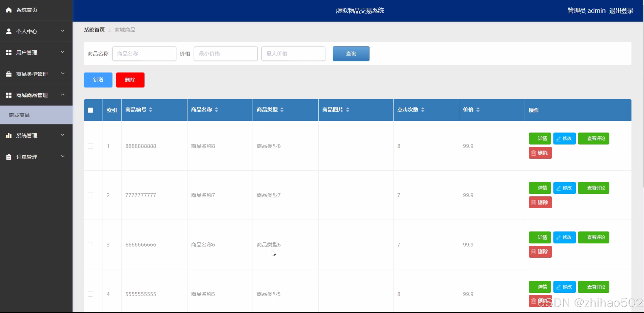644x313 pixels.
Task: Sort by 价格 column arrows
Action: coord(478,110)
